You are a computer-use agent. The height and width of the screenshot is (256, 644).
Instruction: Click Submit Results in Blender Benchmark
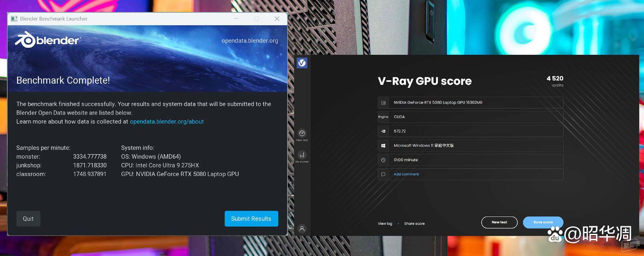point(251,219)
